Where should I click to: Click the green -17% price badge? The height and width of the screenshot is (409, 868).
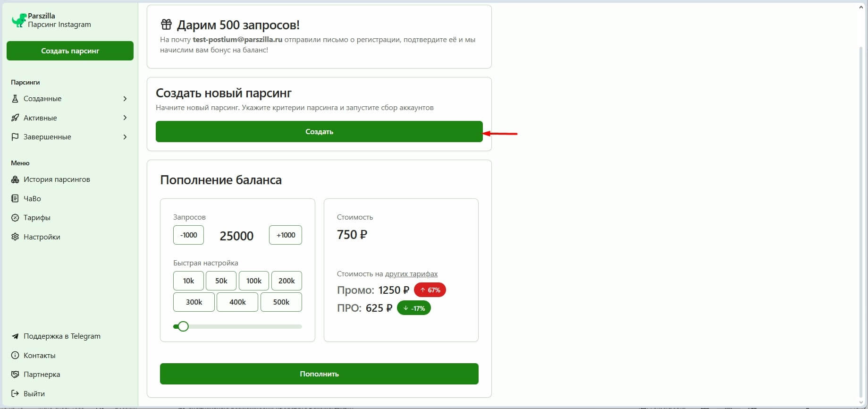coord(414,308)
